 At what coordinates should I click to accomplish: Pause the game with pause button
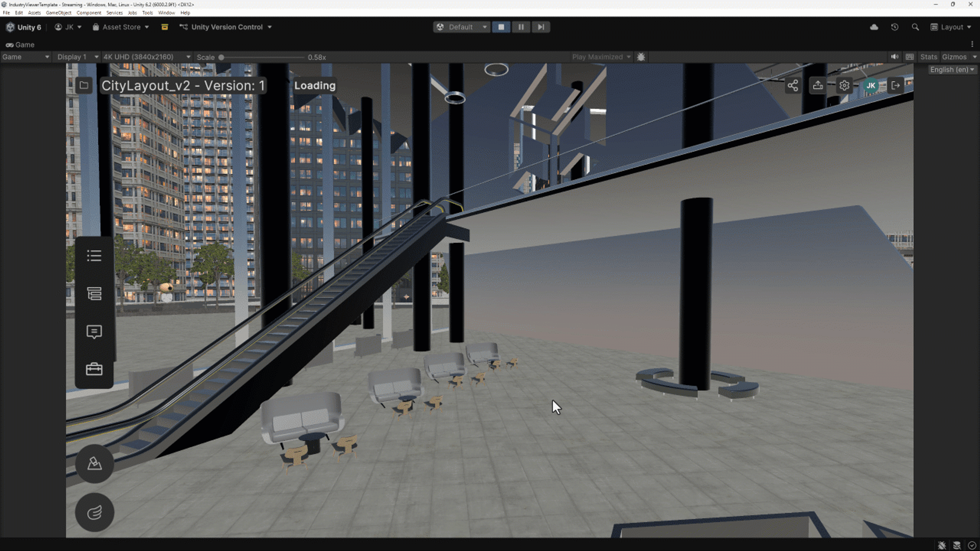coord(521,27)
